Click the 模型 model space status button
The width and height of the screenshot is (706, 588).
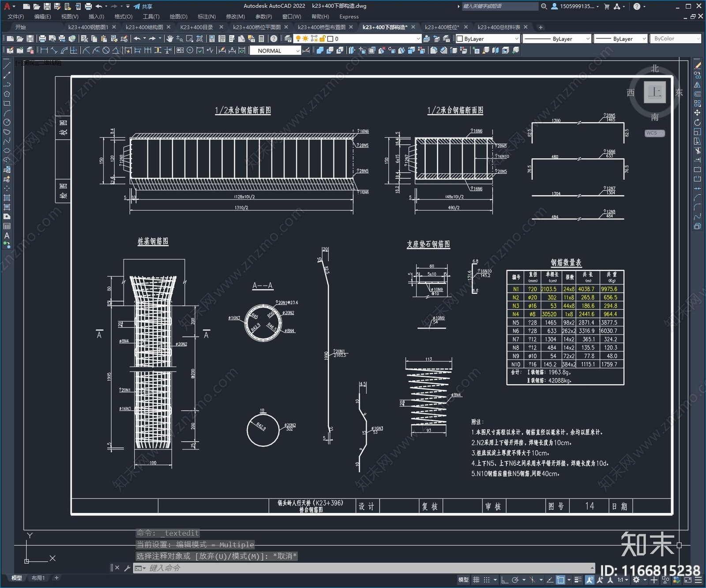463,580
